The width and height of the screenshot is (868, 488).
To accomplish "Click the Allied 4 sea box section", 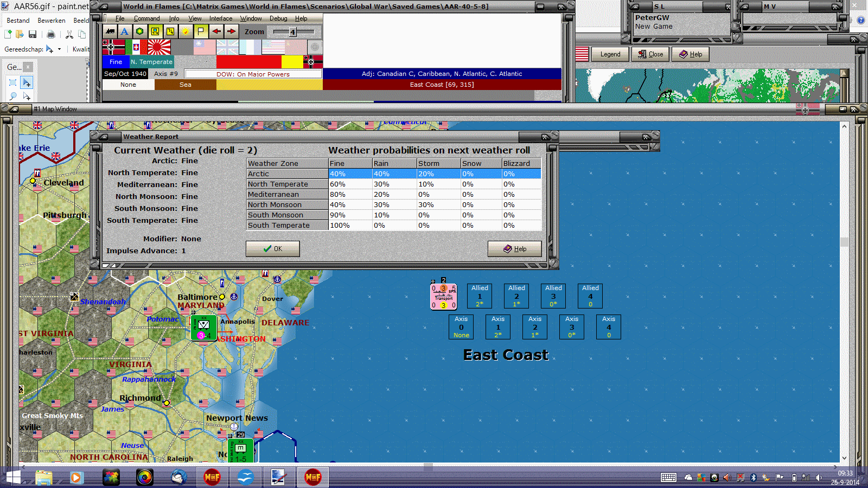I will (x=590, y=296).
